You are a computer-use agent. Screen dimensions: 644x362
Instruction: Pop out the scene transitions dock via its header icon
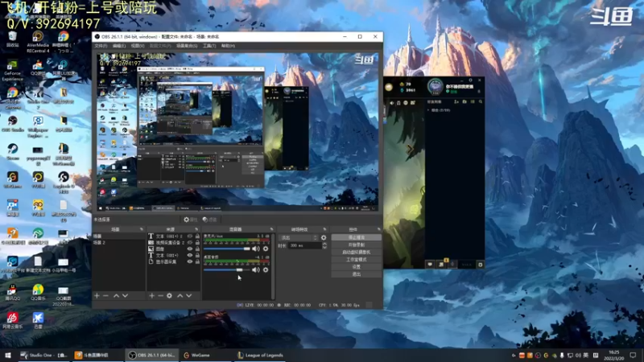pyautogui.click(x=324, y=229)
